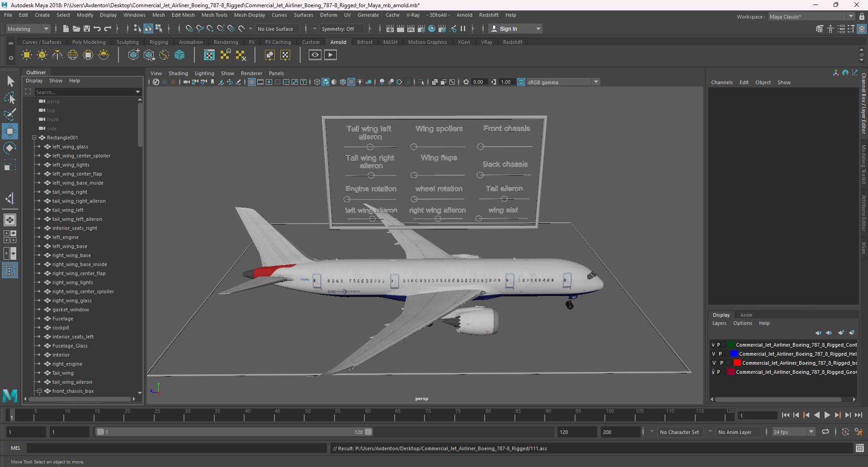Viewport: 868px width, 467px height.
Task: Start Arnold render with the play shelf icon
Action: [330, 55]
